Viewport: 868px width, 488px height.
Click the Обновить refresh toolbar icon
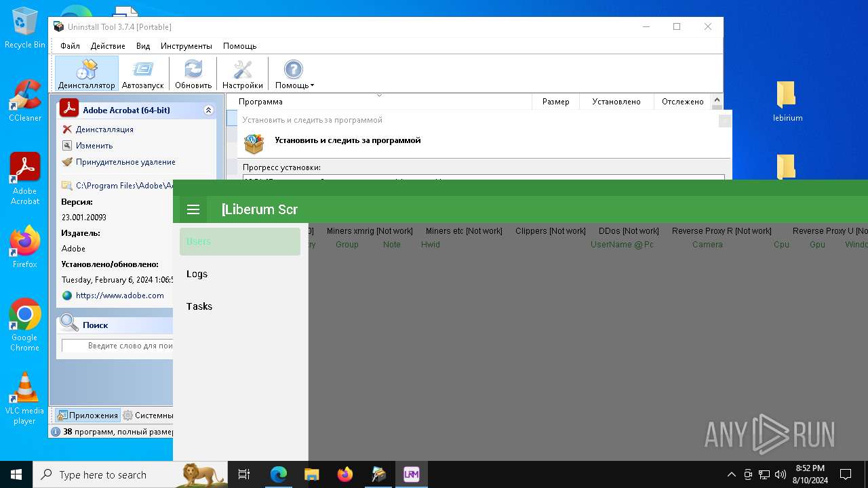(x=193, y=74)
